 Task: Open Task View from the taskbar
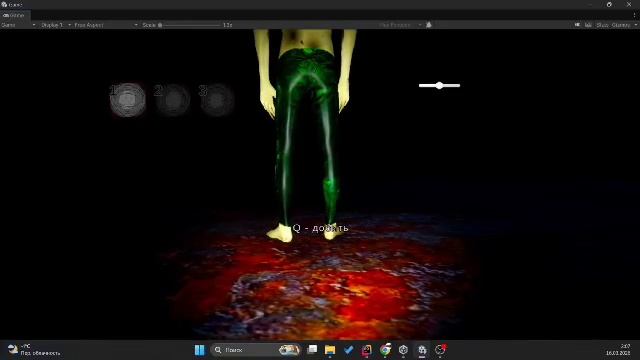312,349
